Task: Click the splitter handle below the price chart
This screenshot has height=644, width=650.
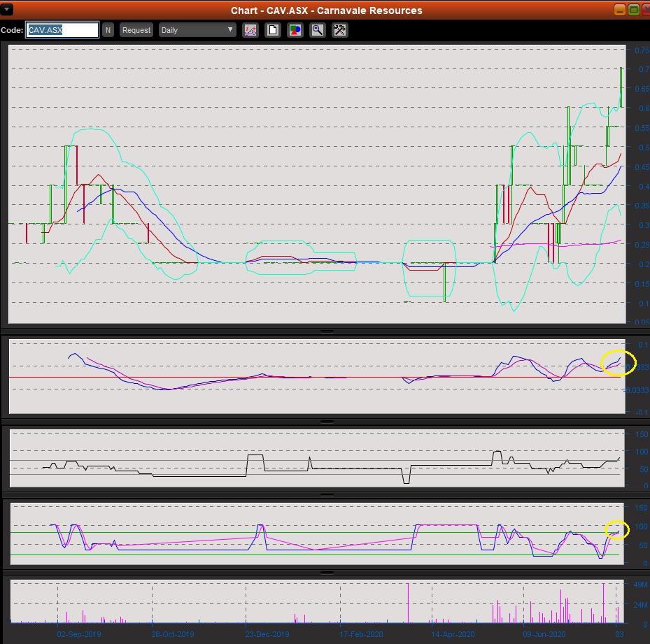Action: point(327,331)
